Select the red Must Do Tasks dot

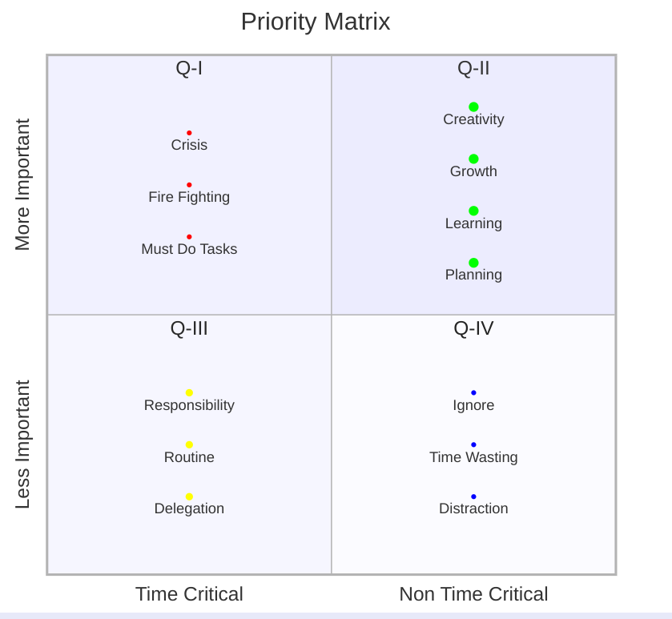[x=189, y=237]
